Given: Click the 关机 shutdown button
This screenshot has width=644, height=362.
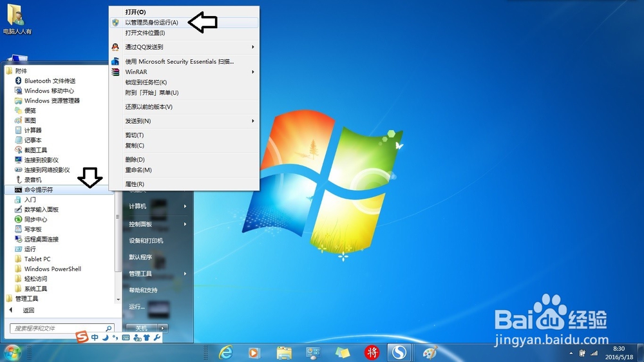Looking at the screenshot, I should (142, 328).
